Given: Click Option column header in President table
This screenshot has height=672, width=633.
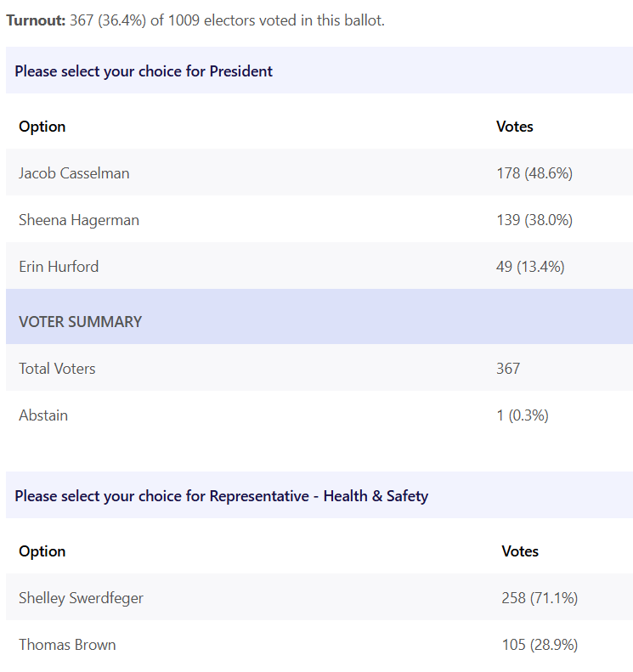Looking at the screenshot, I should (x=42, y=127).
